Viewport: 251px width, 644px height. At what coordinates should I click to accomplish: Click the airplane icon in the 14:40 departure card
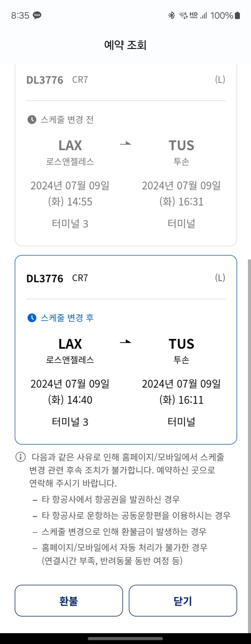click(126, 342)
